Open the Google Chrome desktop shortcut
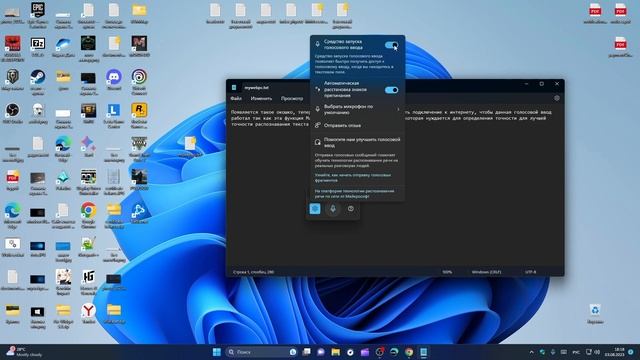This screenshot has width=640, height=360. (x=89, y=216)
